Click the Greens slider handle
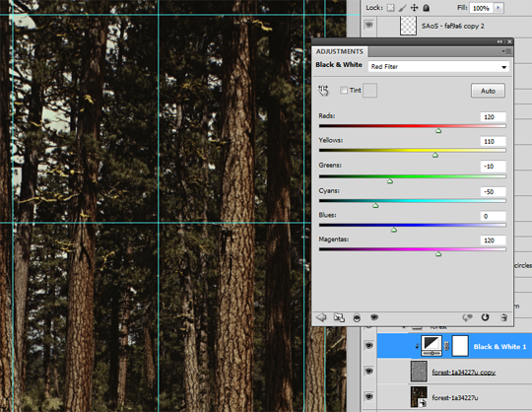The width and height of the screenshot is (532, 412). 390,181
